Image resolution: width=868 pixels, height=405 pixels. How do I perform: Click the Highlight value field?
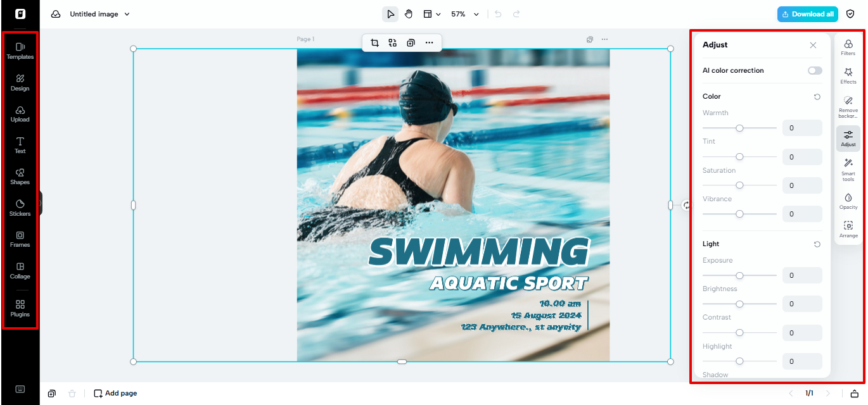point(802,361)
